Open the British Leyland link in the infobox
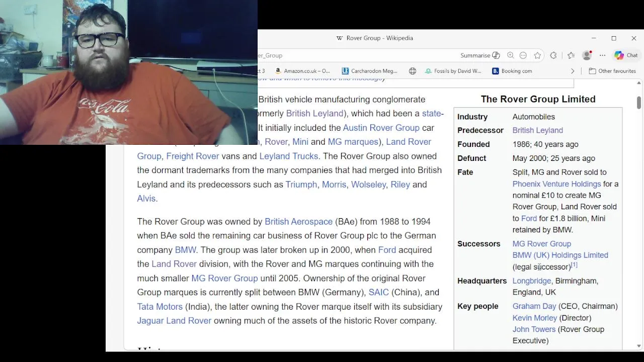The height and width of the screenshot is (362, 644). [537, 130]
